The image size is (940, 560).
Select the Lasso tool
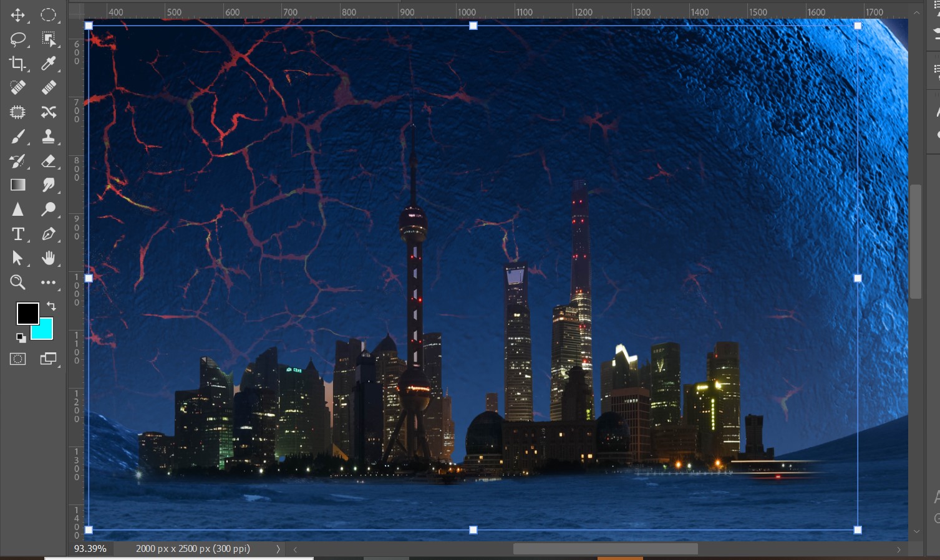[x=17, y=39]
